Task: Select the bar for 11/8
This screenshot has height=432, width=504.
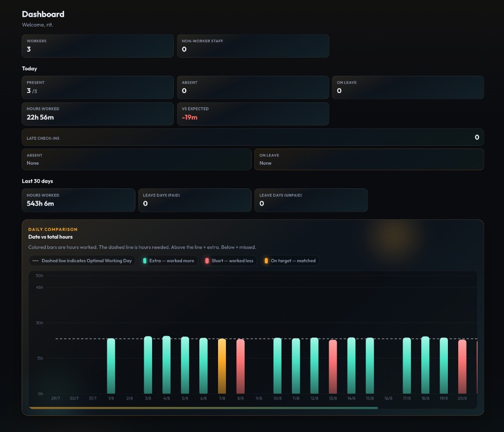Action: [x=296, y=366]
